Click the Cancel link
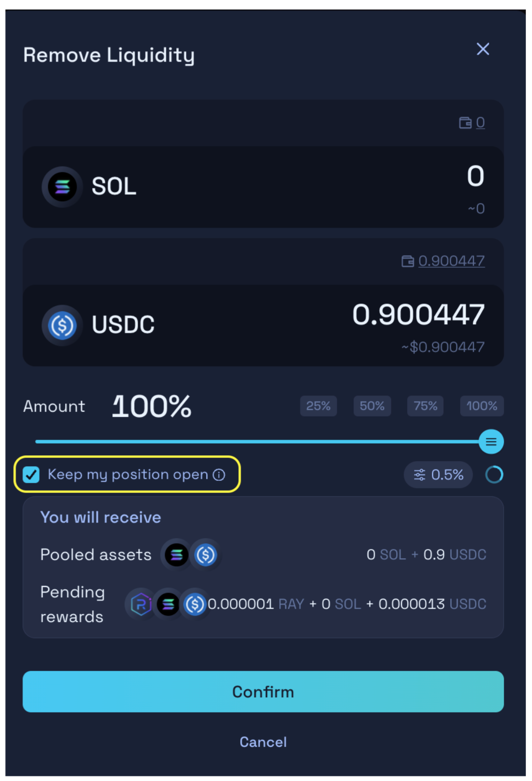This screenshot has width=532, height=781. pos(263,742)
